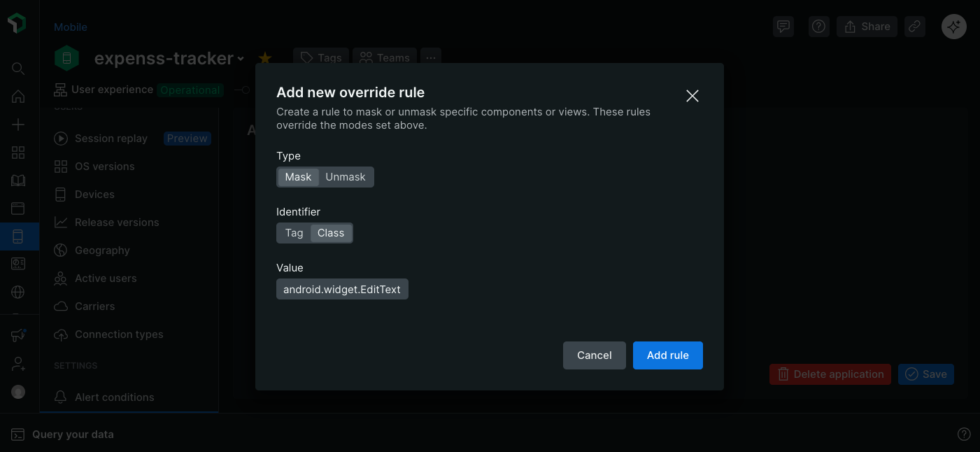Close the override rule dialog
Viewport: 980px width, 452px height.
[x=693, y=96]
